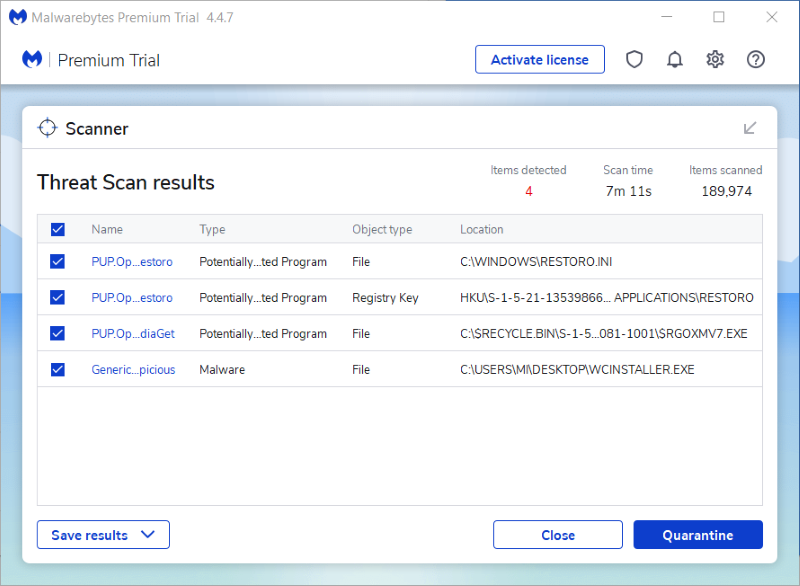Sort threats by Name column header
This screenshot has height=586, width=800.
[107, 230]
